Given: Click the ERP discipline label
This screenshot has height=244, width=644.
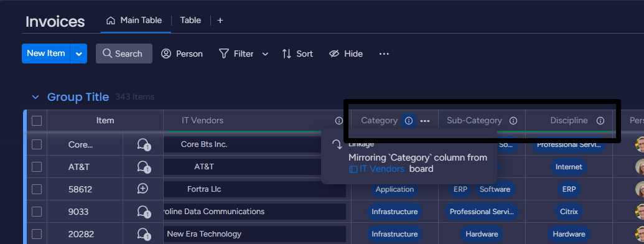Looking at the screenshot, I should pos(569,189).
